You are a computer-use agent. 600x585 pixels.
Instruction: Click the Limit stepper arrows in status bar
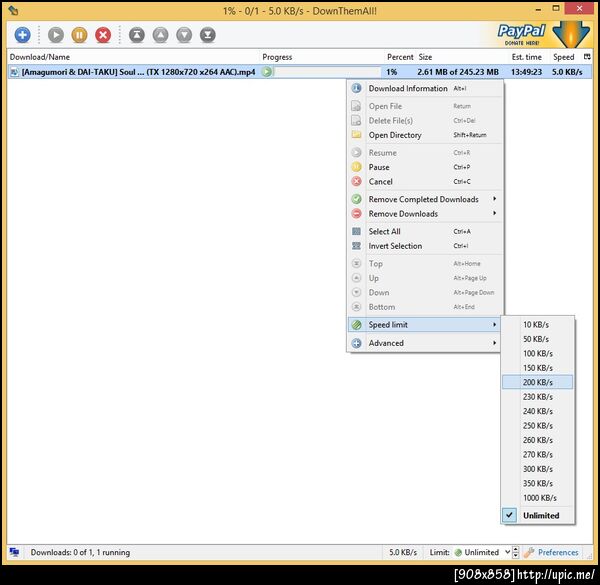tap(516, 552)
